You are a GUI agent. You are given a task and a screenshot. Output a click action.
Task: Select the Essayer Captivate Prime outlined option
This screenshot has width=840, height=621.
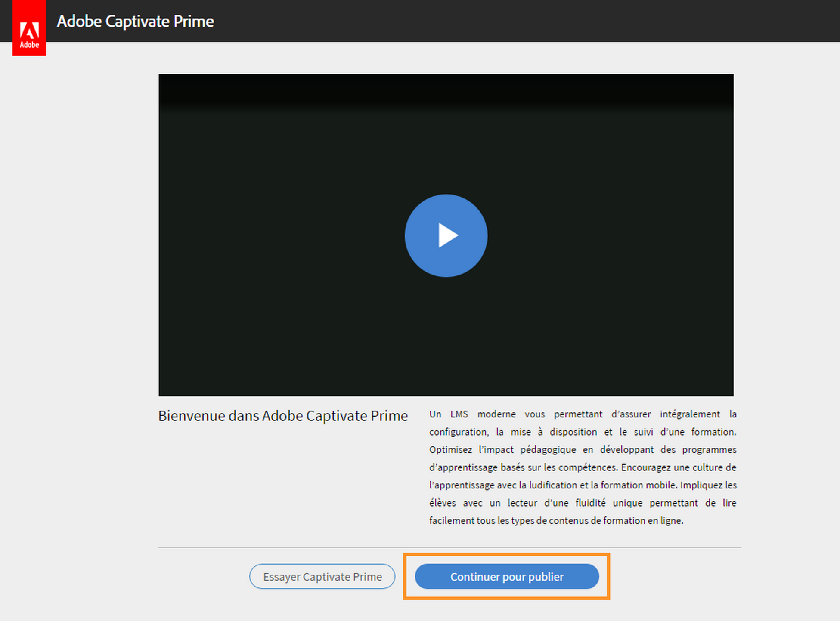coord(322,577)
